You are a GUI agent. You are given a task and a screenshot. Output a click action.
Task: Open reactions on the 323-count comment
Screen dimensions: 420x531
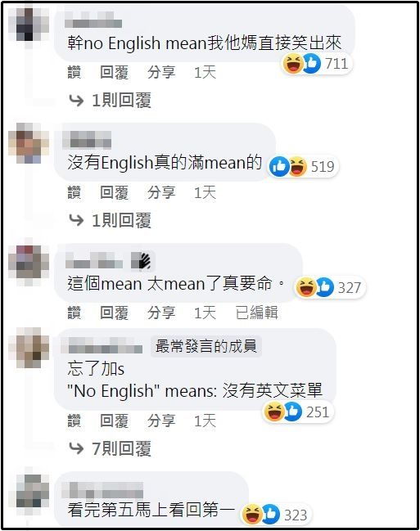pos(275,515)
